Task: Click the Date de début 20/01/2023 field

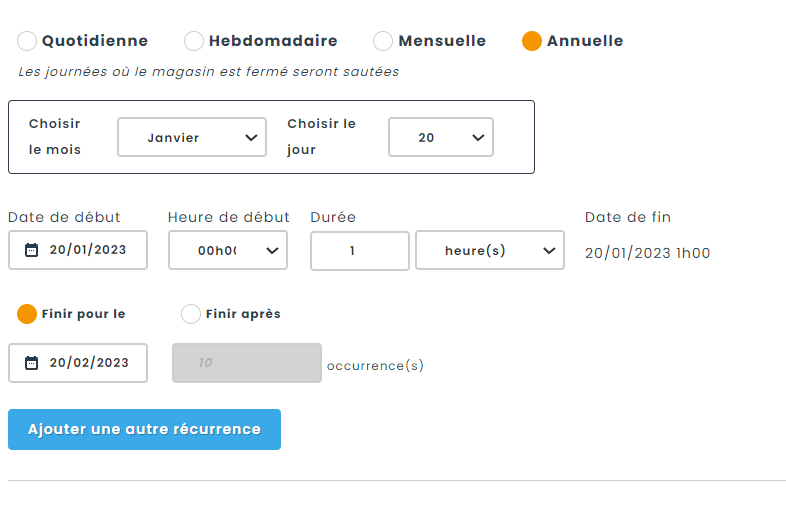Action: click(x=88, y=250)
